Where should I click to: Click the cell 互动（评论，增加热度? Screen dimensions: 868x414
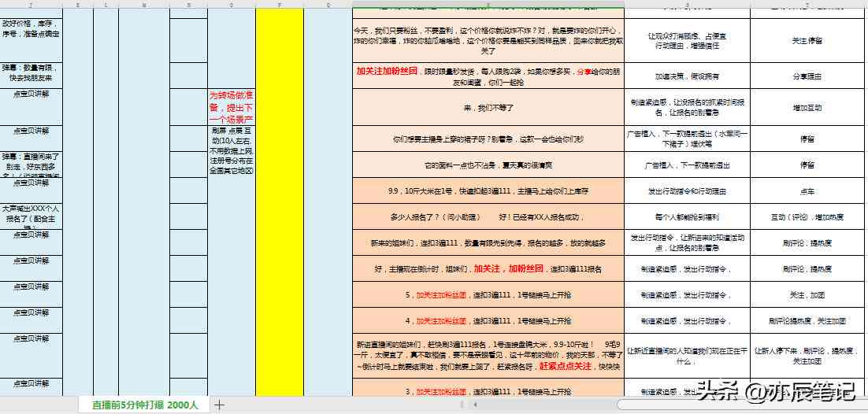tap(807, 217)
